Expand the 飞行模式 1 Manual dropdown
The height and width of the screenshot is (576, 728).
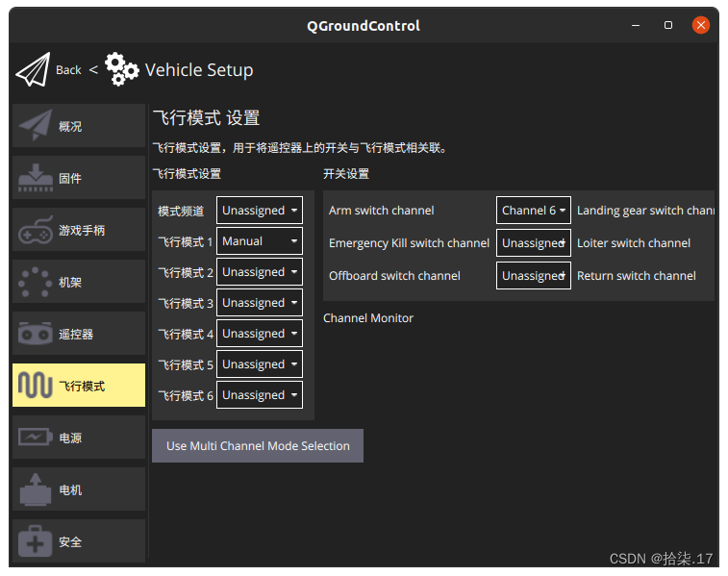coord(260,241)
